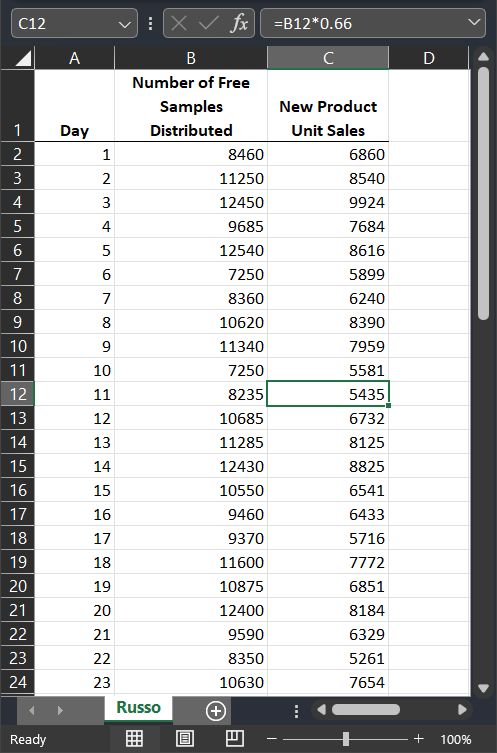Click cell with value 5899
This screenshot has width=497, height=753.
click(x=328, y=274)
